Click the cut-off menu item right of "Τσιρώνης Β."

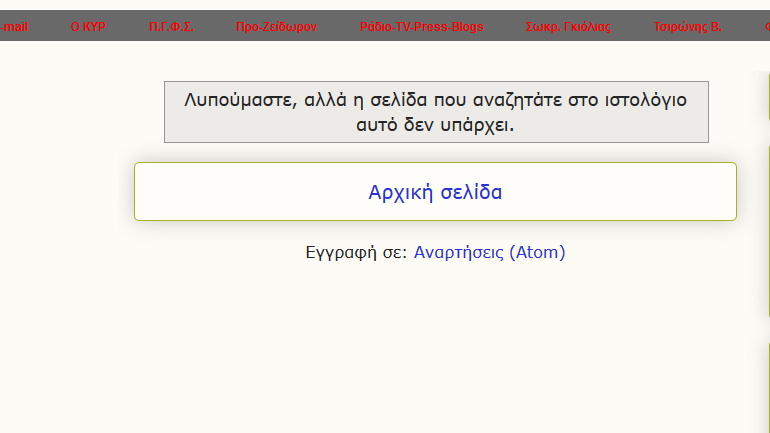[765, 27]
